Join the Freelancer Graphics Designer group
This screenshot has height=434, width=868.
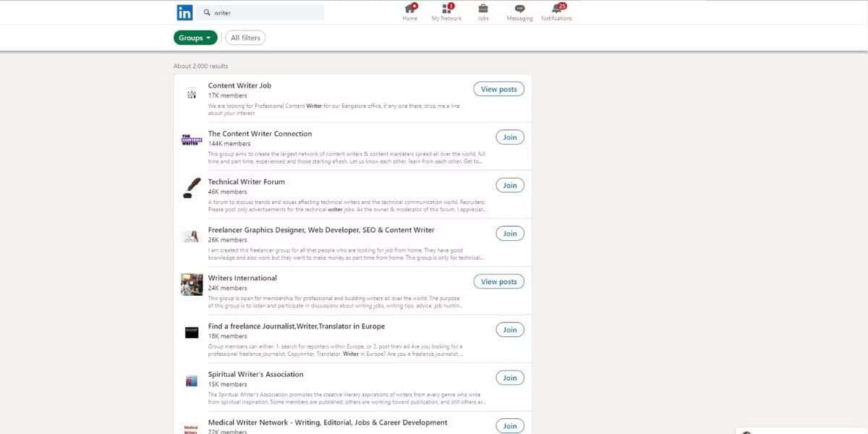coord(510,234)
